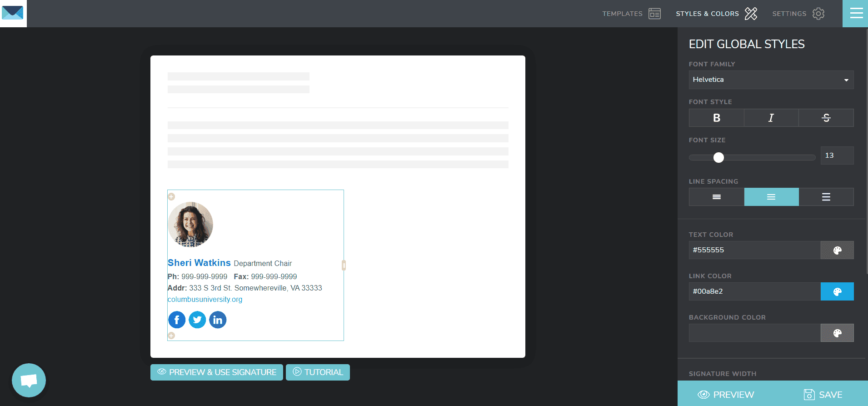Toggle strikethrough font style

pos(826,118)
